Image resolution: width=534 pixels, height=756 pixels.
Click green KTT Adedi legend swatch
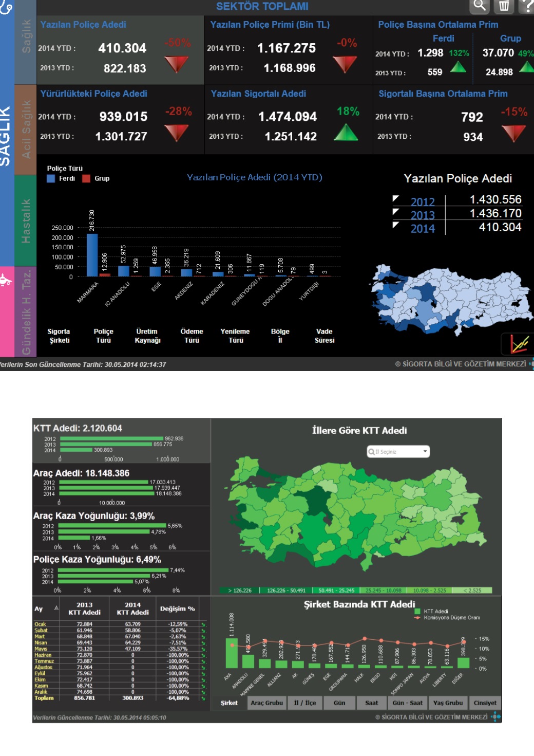[418, 611]
